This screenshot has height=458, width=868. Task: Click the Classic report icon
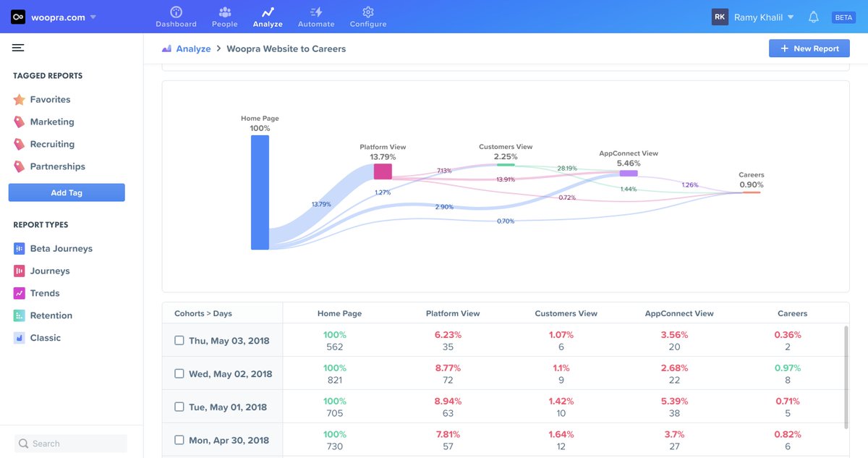[x=20, y=338]
